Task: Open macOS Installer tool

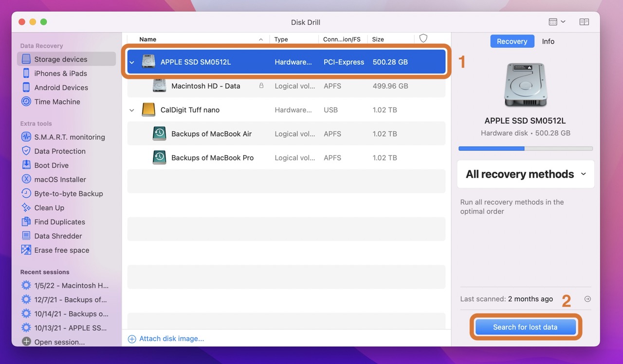Action: [60, 180]
